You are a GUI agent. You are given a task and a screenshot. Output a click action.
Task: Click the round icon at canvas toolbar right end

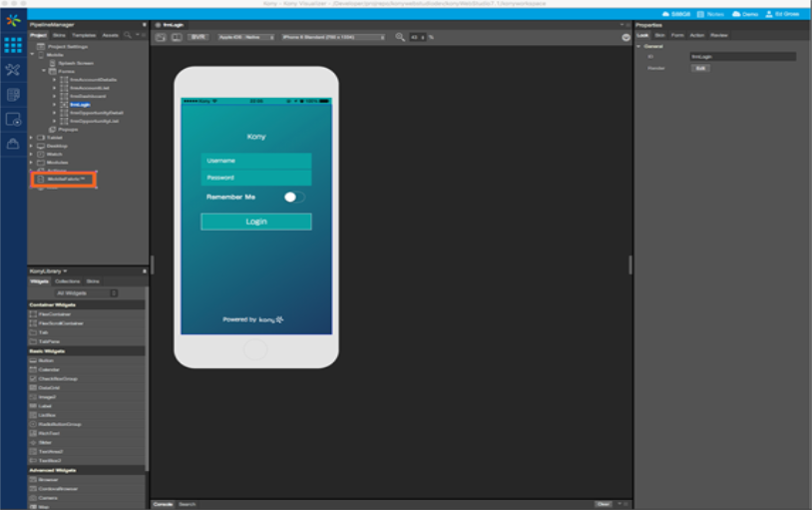[626, 37]
